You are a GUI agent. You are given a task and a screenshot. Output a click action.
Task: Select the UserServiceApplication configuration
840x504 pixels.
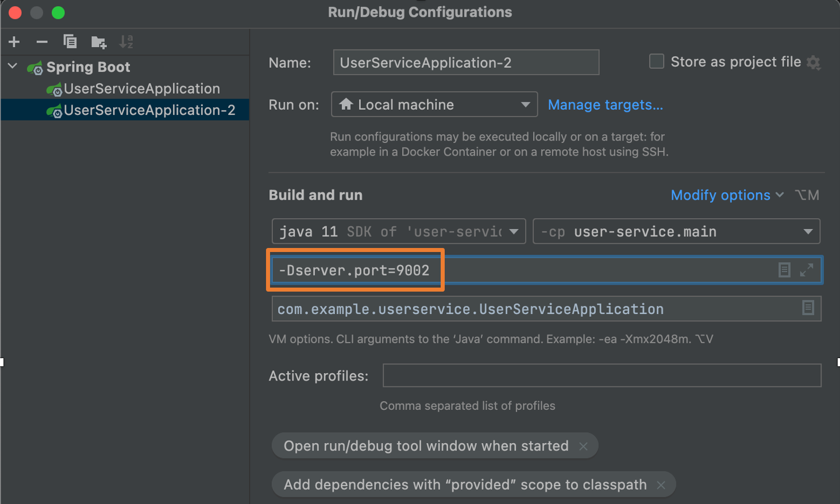[x=141, y=89]
